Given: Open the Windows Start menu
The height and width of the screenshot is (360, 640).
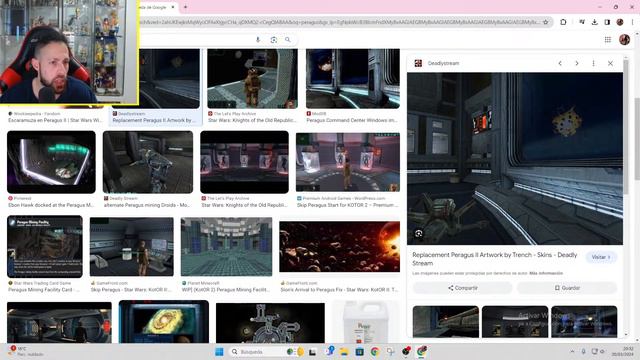Looking at the screenshot, I should pyautogui.click(x=219, y=351).
